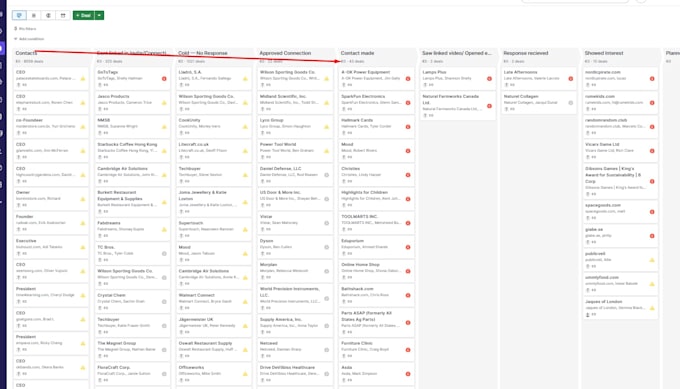Click red overdue icon on SparkFun Electronics card
This screenshot has width=680, height=389.
[408, 103]
